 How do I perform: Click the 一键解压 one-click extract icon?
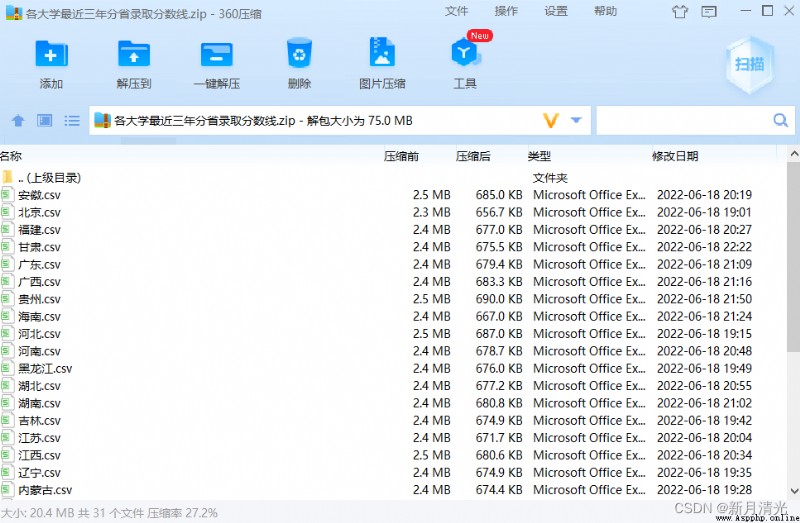[217, 54]
